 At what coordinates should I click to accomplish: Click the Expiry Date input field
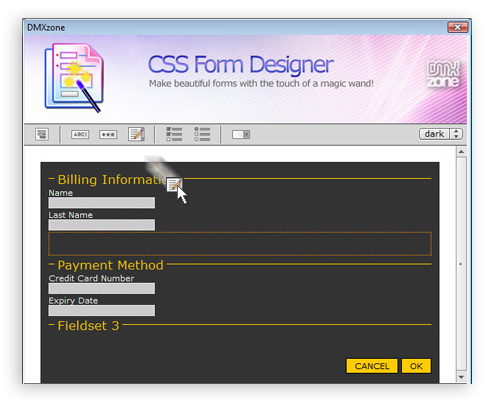(102, 310)
